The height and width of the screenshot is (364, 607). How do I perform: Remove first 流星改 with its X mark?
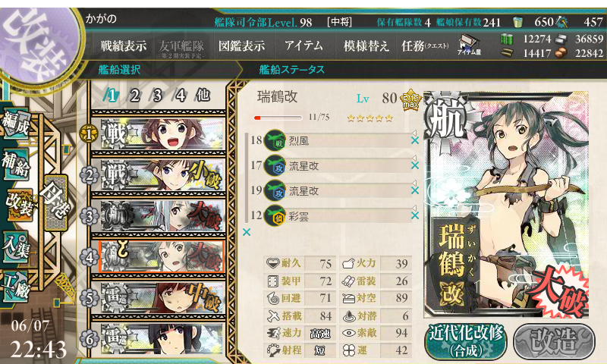(x=415, y=165)
